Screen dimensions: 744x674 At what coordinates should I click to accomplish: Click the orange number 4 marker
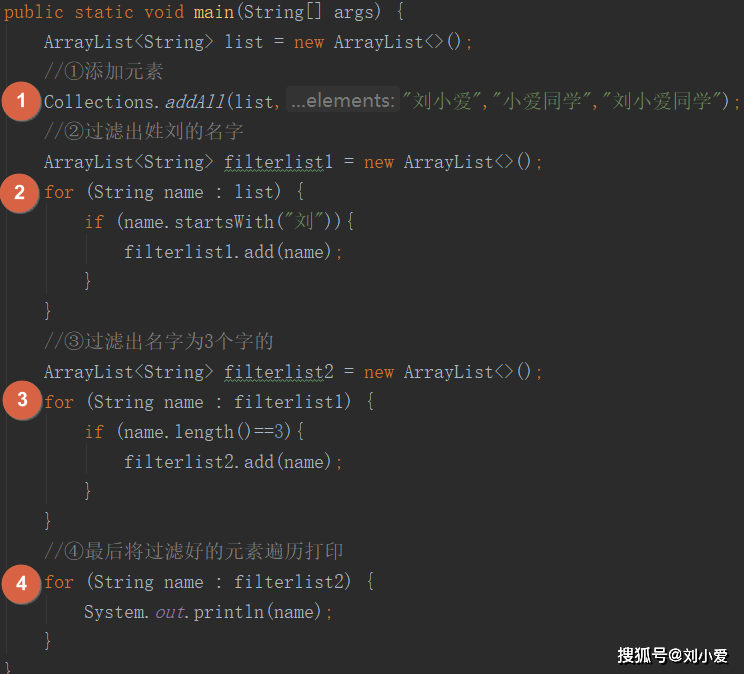(20, 582)
